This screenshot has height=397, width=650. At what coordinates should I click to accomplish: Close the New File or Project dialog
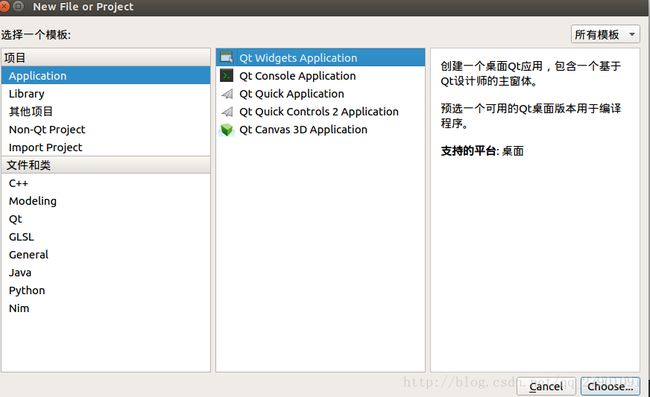click(x=5, y=6)
